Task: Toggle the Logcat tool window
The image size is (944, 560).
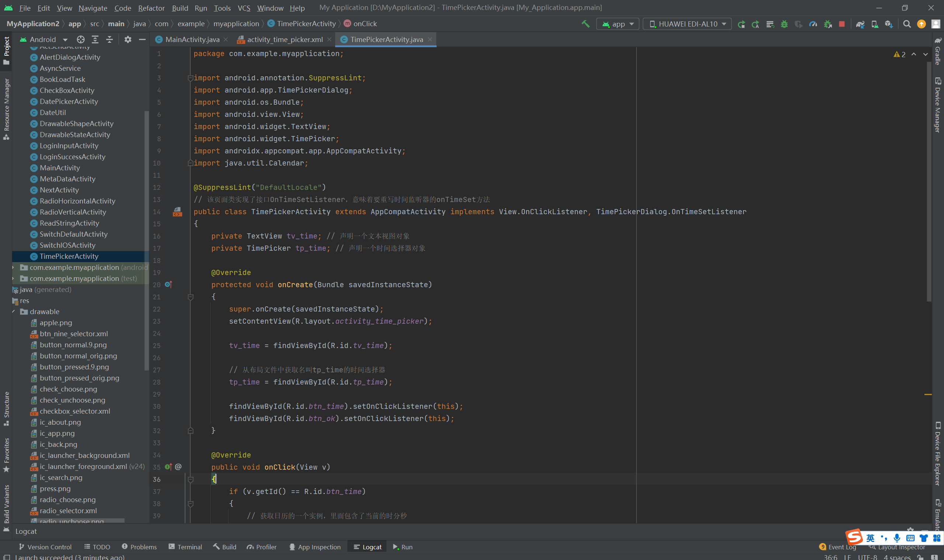Action: coord(367,547)
